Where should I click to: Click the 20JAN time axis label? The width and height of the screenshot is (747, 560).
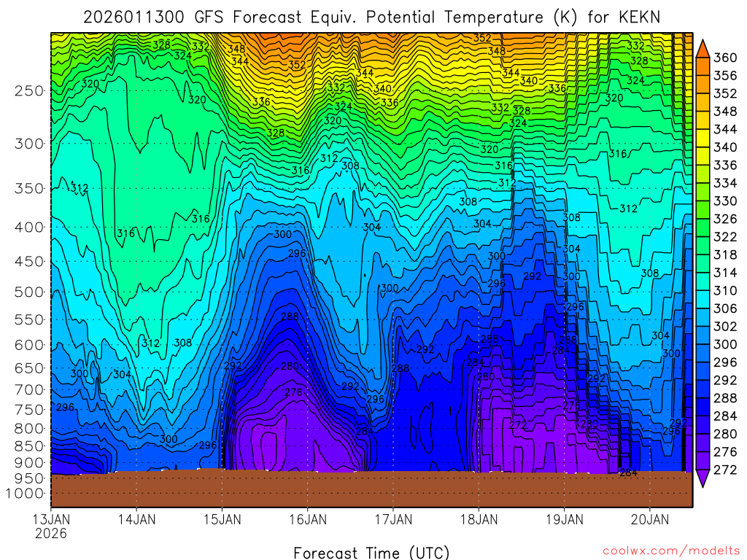click(650, 519)
